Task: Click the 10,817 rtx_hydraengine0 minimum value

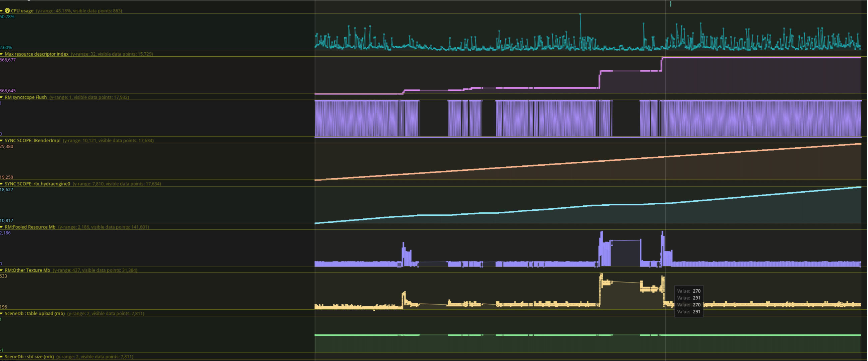Action: (x=7, y=220)
